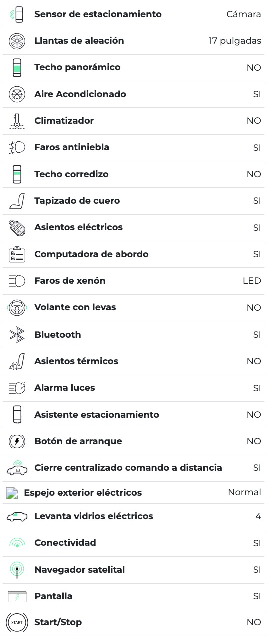Image resolution: width=275 pixels, height=644 pixels.
Task: Click the Cámara value for parking sensor
Action: [x=244, y=14]
